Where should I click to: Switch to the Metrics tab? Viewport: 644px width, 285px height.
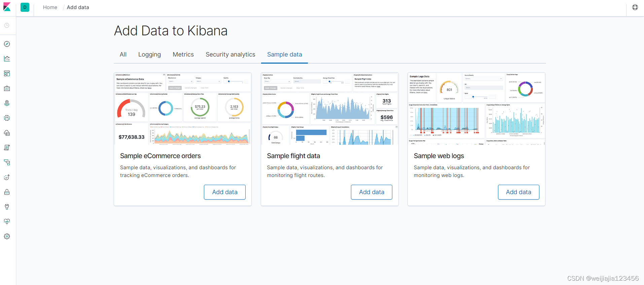click(183, 55)
